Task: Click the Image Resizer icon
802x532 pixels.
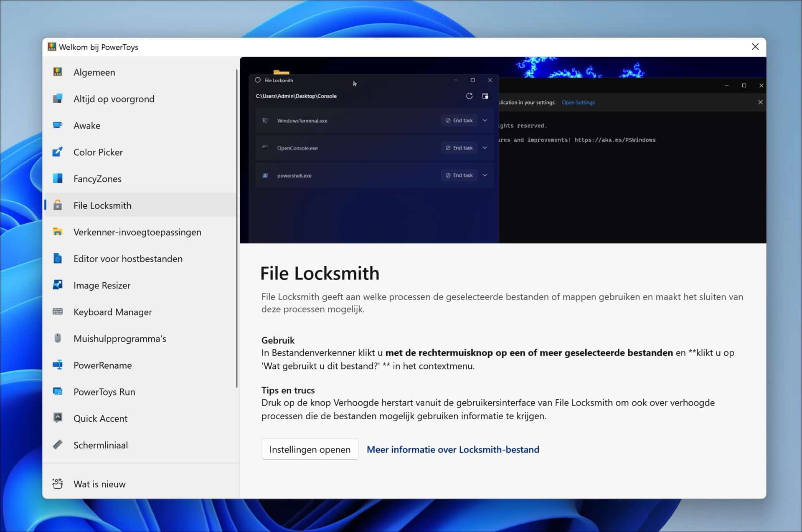Action: click(58, 285)
